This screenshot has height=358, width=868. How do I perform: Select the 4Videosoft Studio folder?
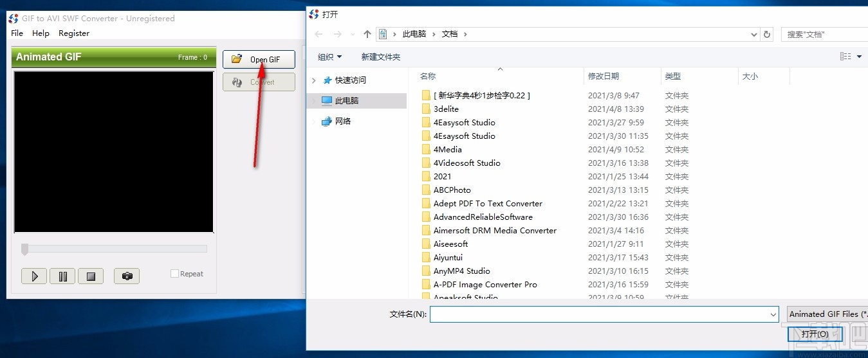[467, 163]
